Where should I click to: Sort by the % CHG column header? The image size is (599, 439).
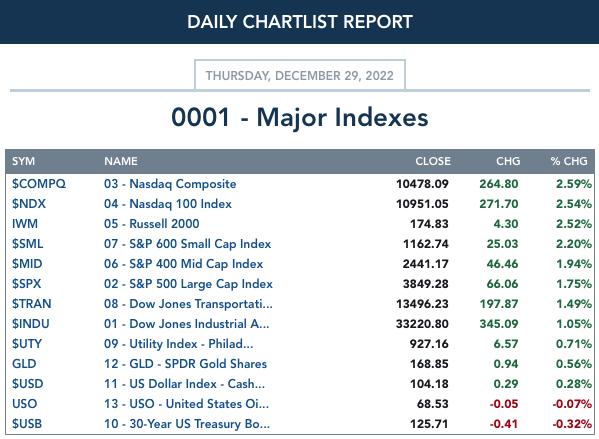[x=569, y=161]
